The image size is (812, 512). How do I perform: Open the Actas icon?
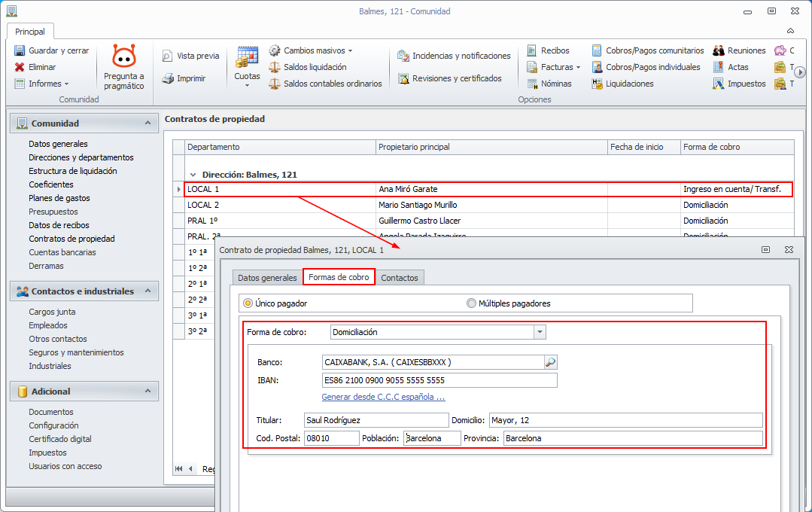(x=718, y=67)
